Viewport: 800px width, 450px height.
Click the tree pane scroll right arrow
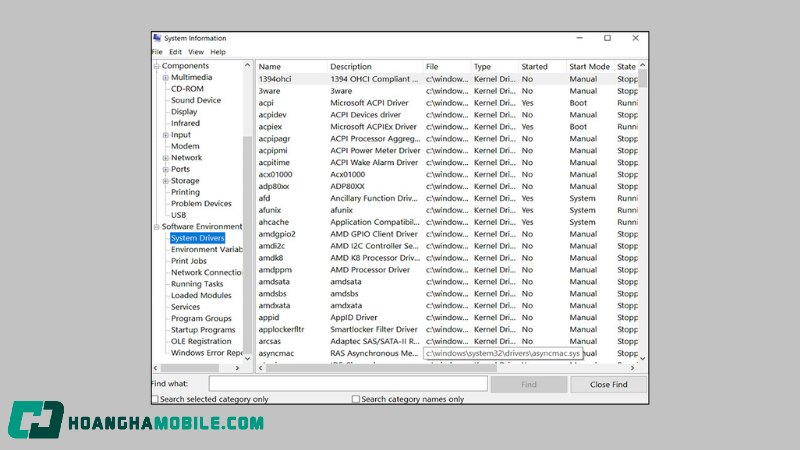point(237,368)
